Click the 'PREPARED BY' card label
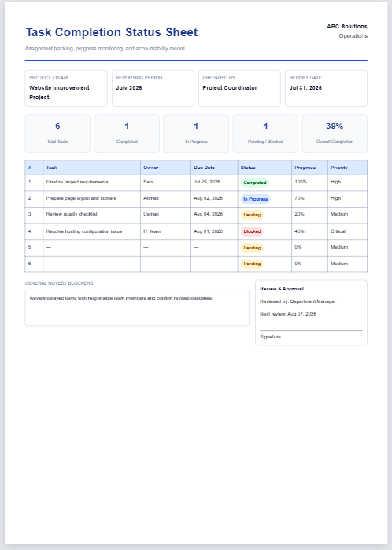The width and height of the screenshot is (392, 550). point(219,78)
